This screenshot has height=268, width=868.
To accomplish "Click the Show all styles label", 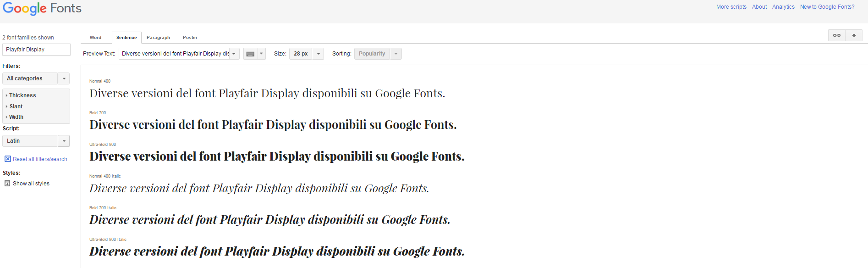I will [x=31, y=184].
